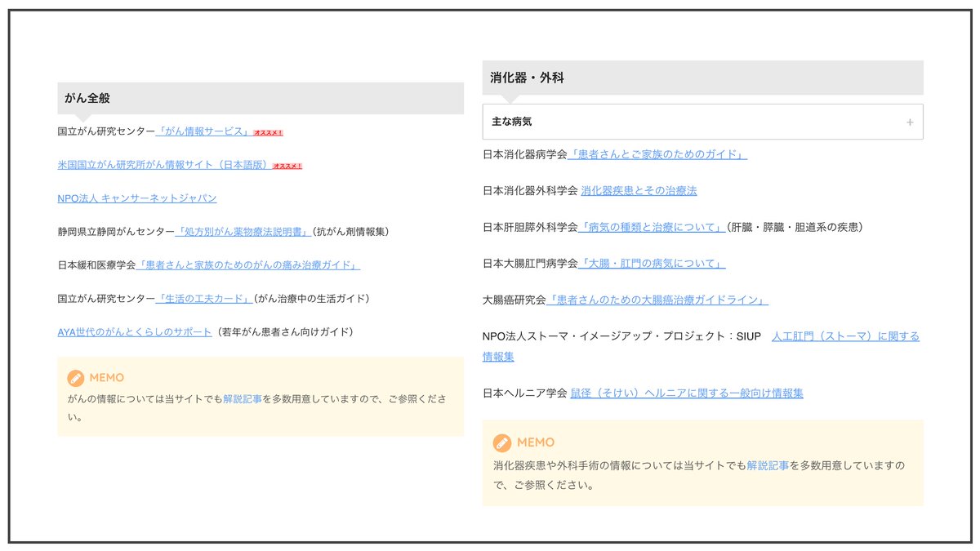Viewport: 980px width, 551px height.
Task: Click the text 大腸癌研究会
Action: pyautogui.click(x=514, y=300)
